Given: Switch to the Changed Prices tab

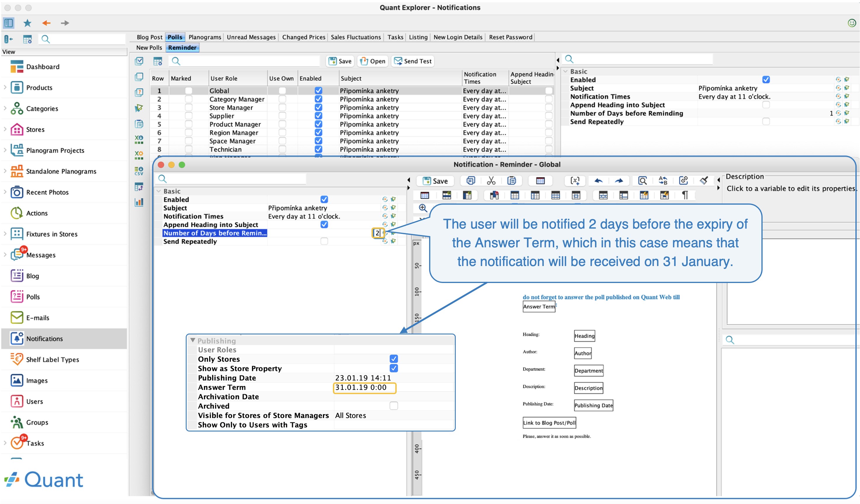Looking at the screenshot, I should 303,37.
